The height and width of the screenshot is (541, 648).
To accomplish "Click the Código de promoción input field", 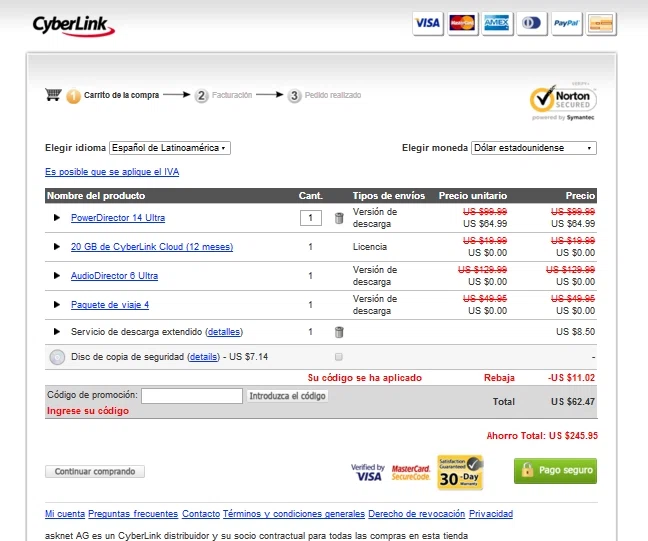I will coord(192,396).
